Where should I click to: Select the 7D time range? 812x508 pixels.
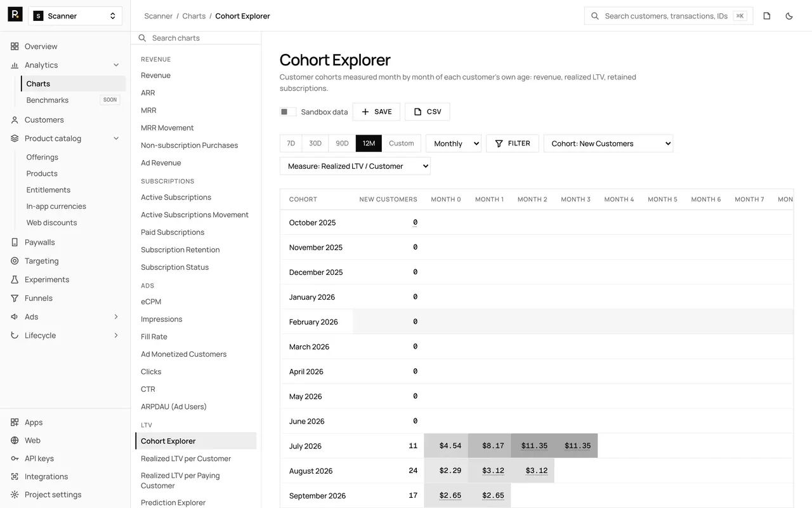click(291, 144)
